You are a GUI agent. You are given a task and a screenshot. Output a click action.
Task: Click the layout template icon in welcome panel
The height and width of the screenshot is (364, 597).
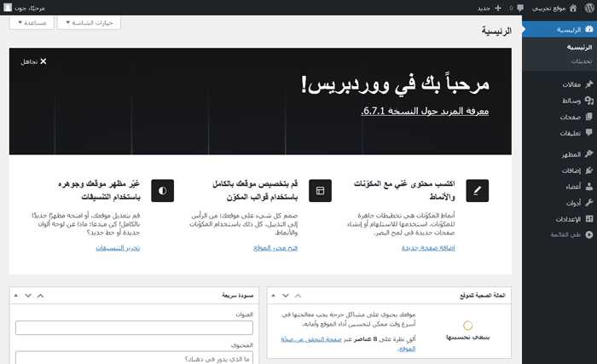coord(320,190)
